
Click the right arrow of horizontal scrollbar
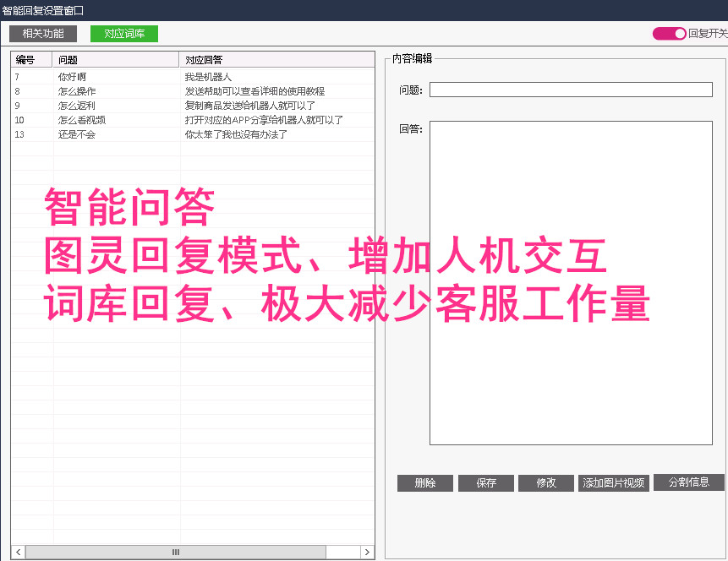(x=367, y=553)
